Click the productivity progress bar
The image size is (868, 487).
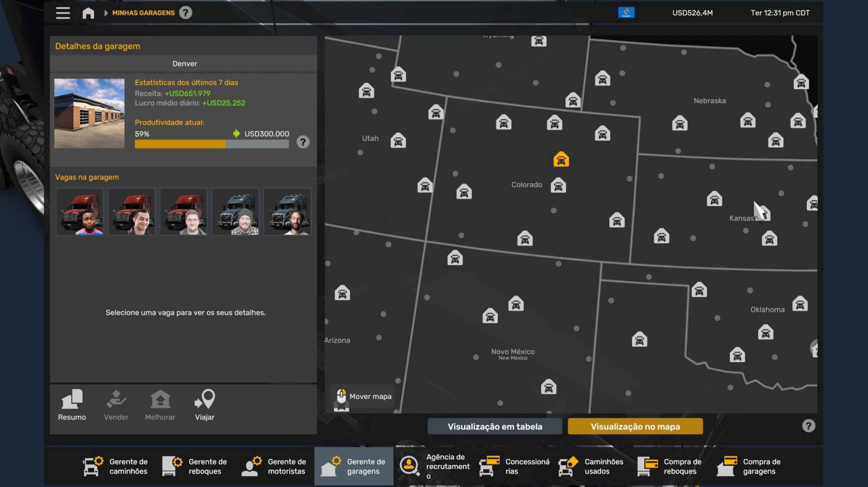coord(212,144)
